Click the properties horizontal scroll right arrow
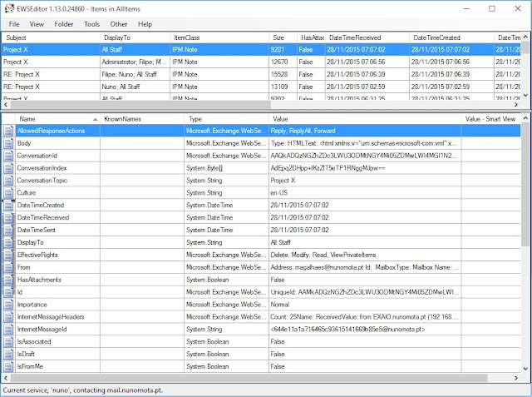This screenshot has width=532, height=397. pyautogui.click(x=516, y=378)
